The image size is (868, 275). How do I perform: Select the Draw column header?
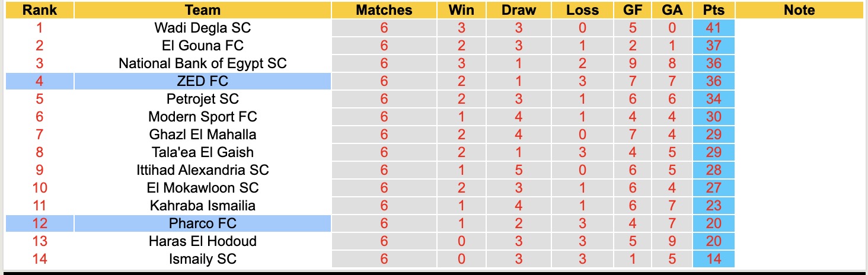pos(518,10)
